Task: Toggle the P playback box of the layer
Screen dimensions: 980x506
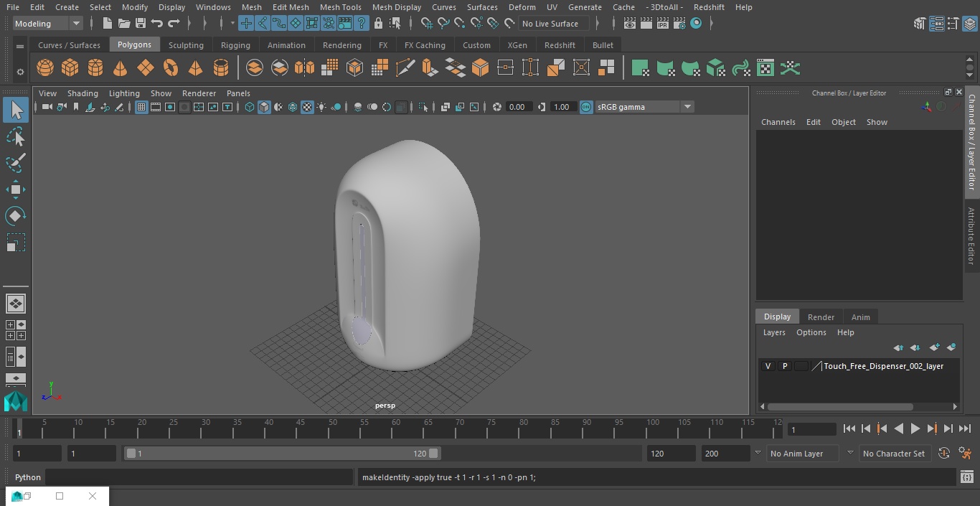Action: click(x=785, y=366)
